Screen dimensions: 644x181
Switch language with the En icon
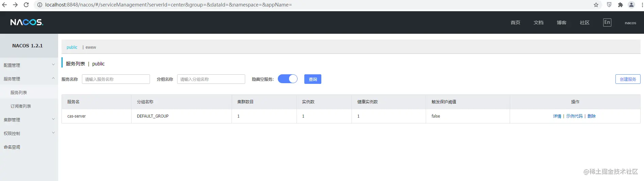coord(607,22)
